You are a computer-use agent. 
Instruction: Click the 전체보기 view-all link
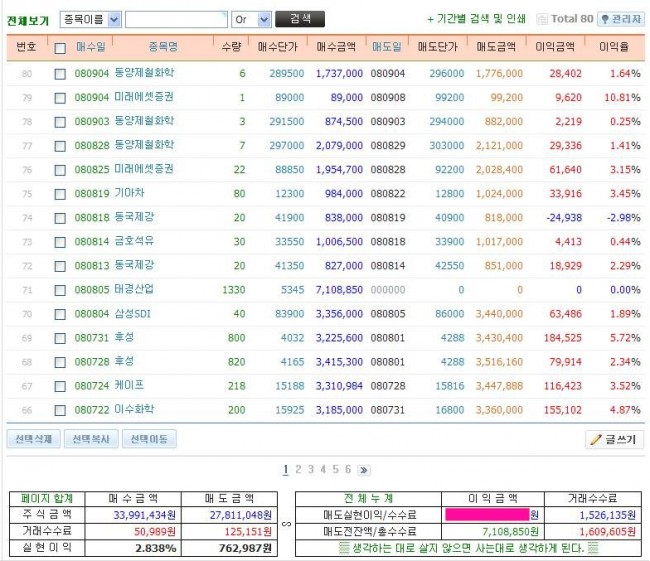[28, 20]
